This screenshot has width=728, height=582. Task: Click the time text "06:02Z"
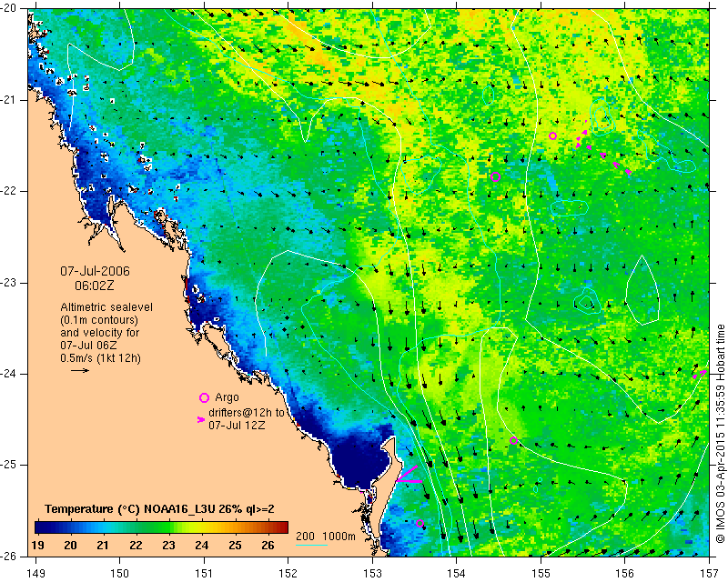[x=95, y=286]
